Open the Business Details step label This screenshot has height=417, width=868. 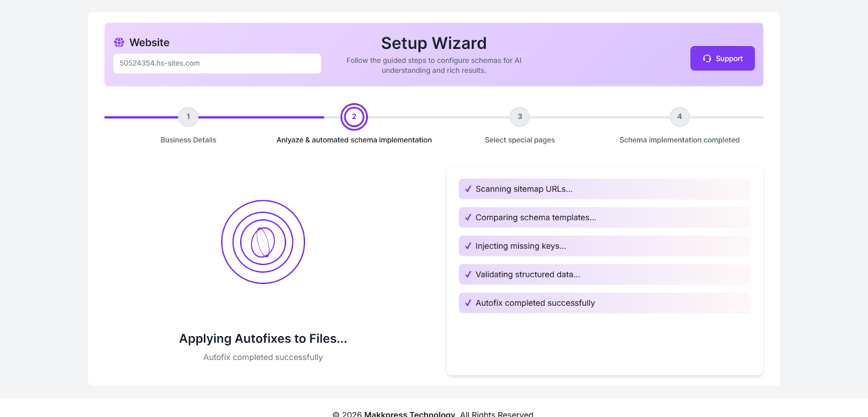(188, 140)
